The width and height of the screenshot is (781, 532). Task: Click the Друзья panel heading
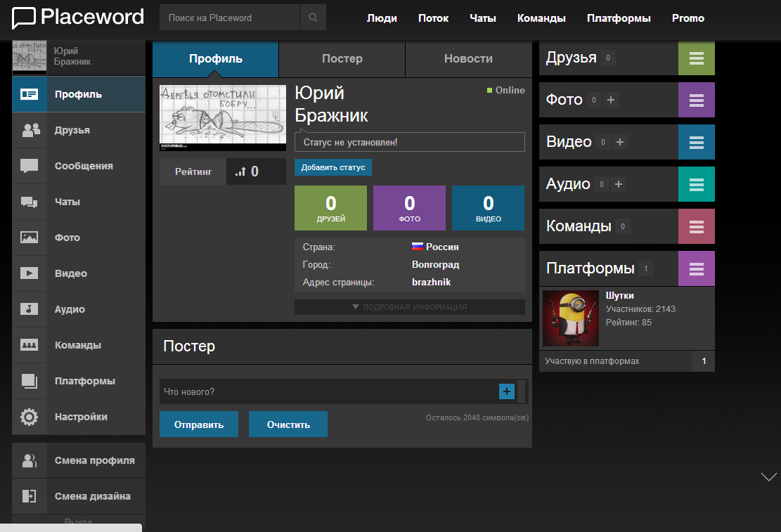coord(571,58)
